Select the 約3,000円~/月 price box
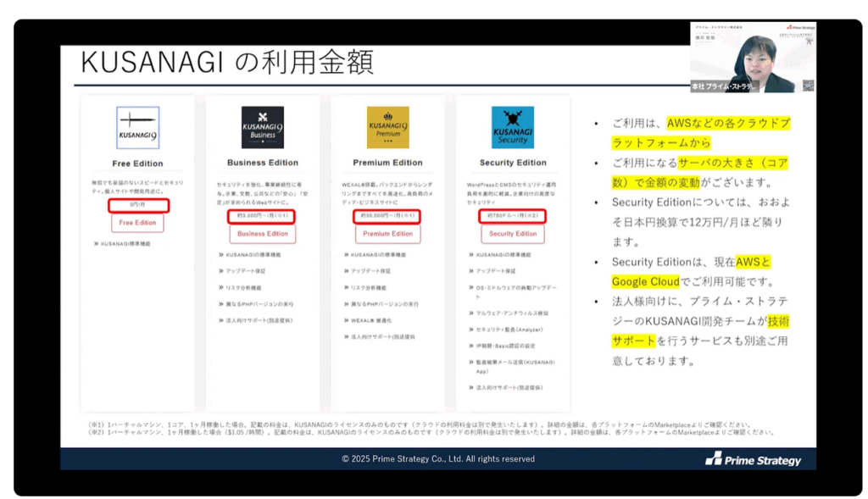The height and width of the screenshot is (499, 868). pos(261,216)
